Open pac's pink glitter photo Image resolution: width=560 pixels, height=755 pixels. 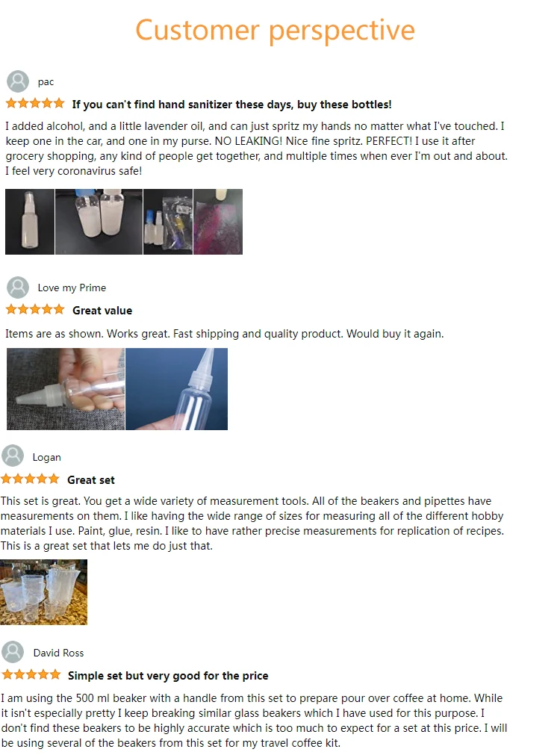(x=218, y=222)
